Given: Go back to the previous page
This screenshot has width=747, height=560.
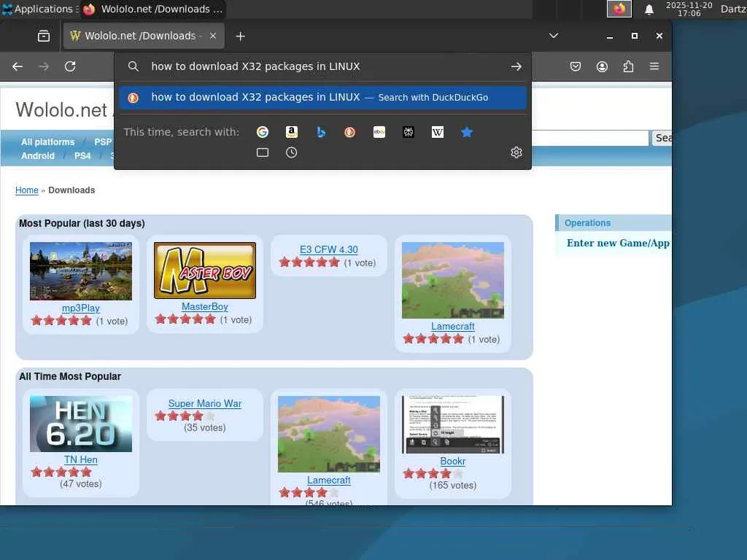Looking at the screenshot, I should pos(18,66).
